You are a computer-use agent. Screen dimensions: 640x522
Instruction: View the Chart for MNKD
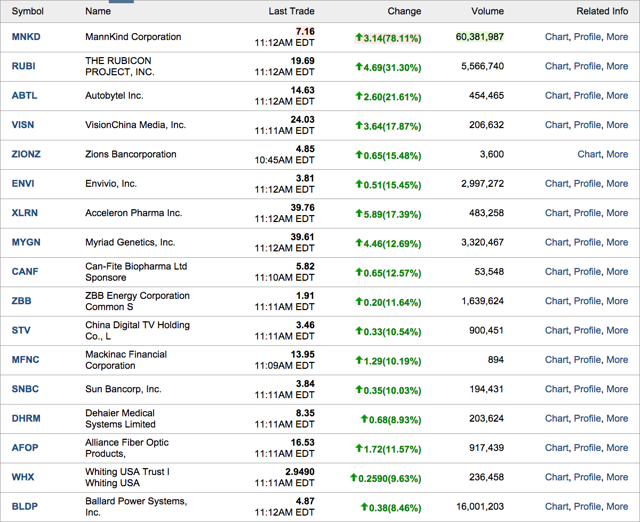click(557, 37)
